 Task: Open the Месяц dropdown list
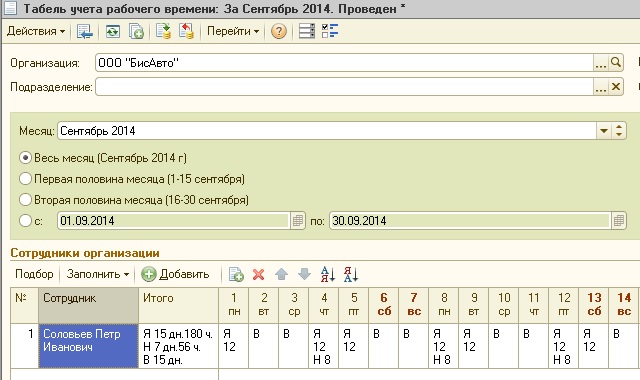coord(604,131)
